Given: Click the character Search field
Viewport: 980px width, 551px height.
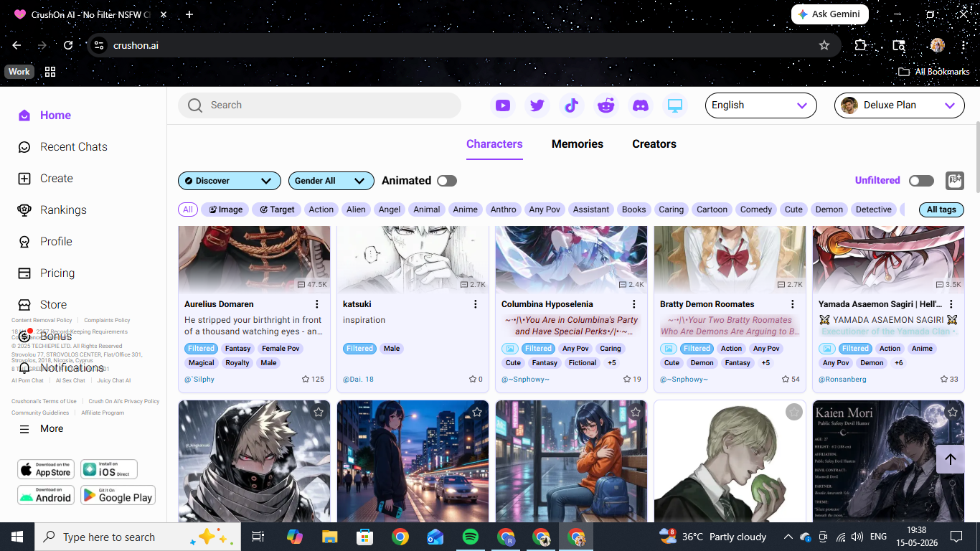Looking at the screenshot, I should click(319, 105).
